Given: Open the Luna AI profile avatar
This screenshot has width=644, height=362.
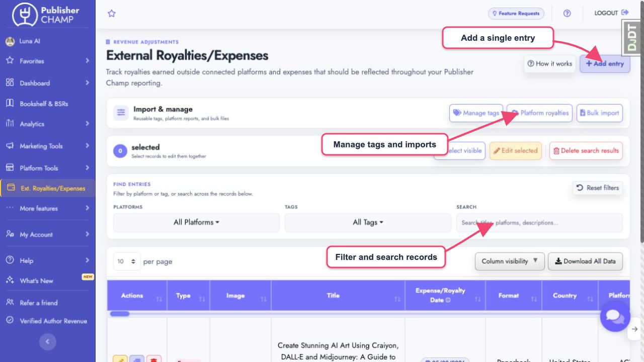Looking at the screenshot, I should 10,41.
